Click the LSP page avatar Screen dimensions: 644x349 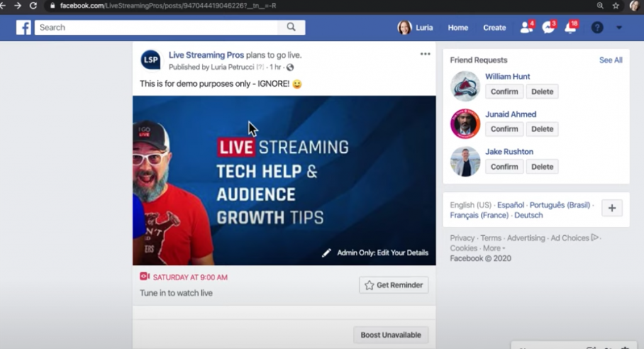[151, 60]
